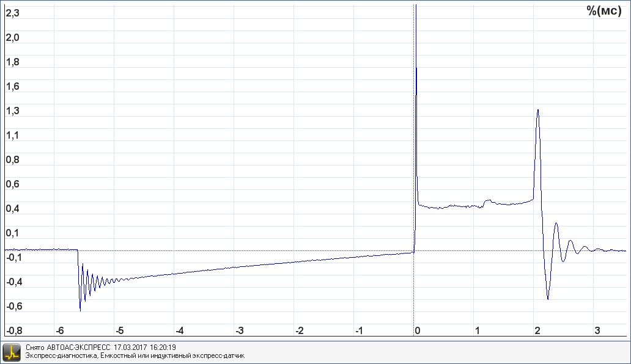
Task: Click the '%(мс)' units label
Action: 604,11
